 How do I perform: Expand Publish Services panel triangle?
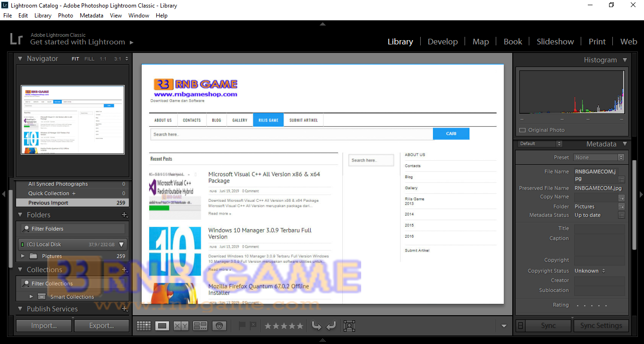(x=20, y=309)
